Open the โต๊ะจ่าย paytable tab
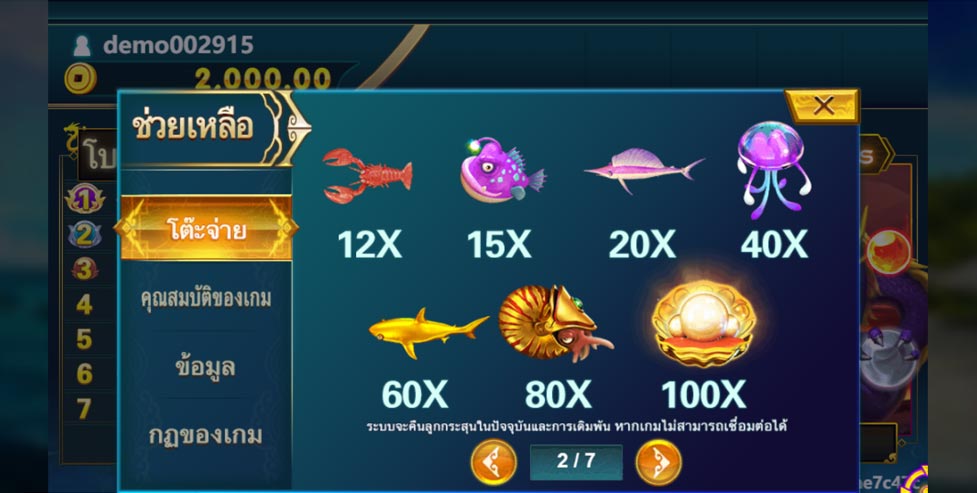The width and height of the screenshot is (977, 493). tap(206, 228)
